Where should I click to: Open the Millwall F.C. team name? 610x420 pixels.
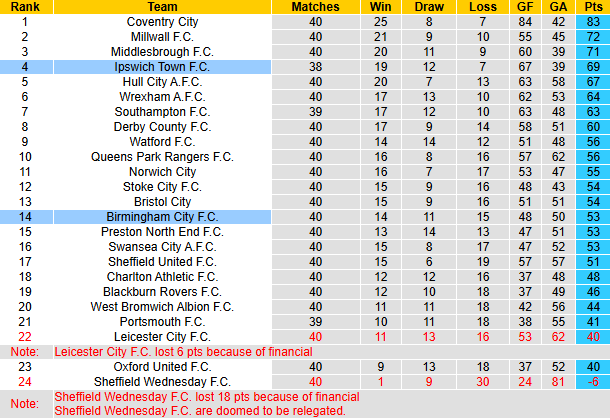[162, 37]
